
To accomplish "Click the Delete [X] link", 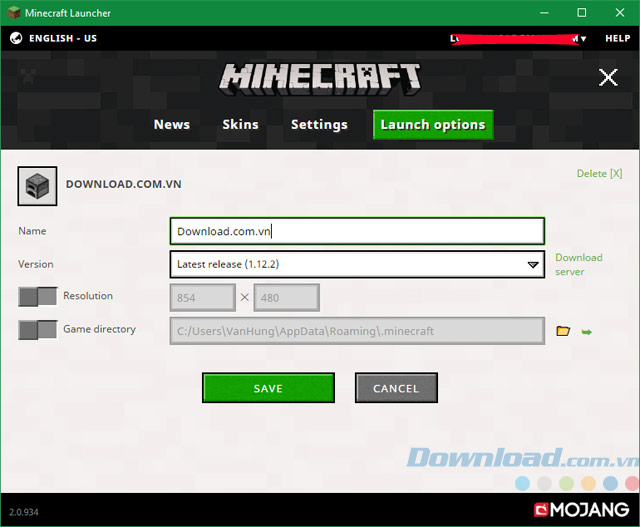I will [x=599, y=173].
